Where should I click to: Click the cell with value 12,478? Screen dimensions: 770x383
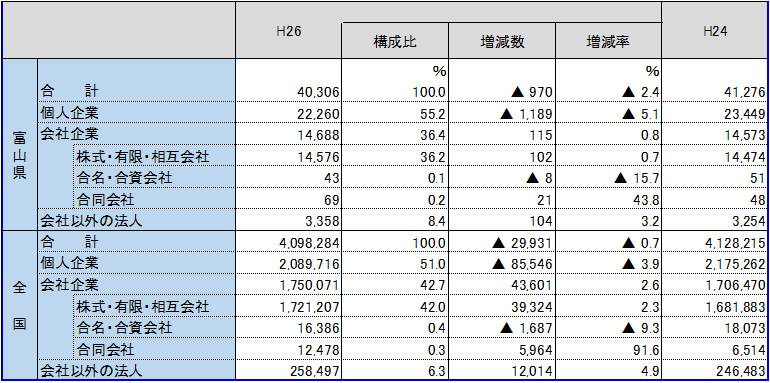click(x=288, y=350)
